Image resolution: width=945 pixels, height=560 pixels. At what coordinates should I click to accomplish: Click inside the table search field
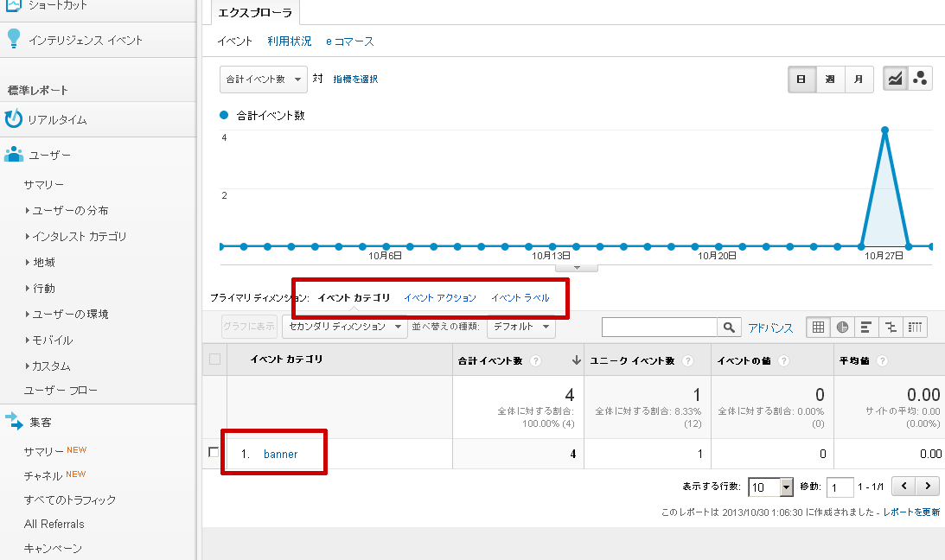pos(660,328)
